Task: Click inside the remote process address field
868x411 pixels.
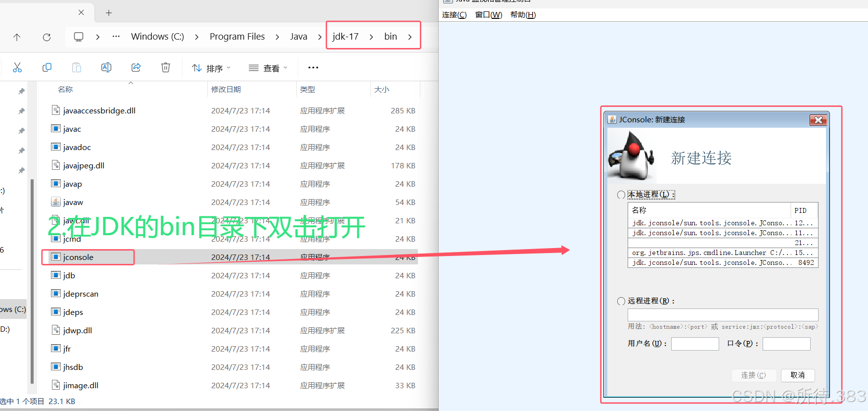Action: point(723,315)
